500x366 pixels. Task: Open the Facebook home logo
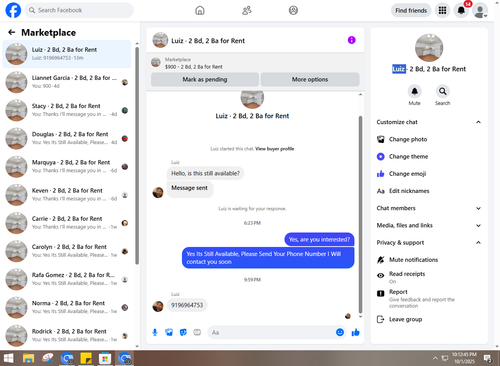tap(13, 10)
